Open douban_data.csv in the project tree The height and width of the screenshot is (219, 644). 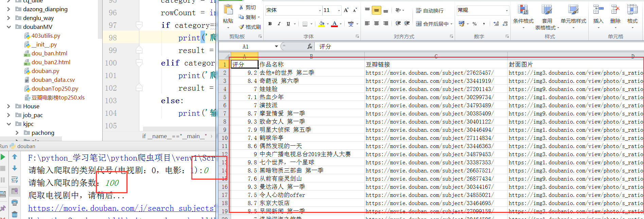pos(53,80)
